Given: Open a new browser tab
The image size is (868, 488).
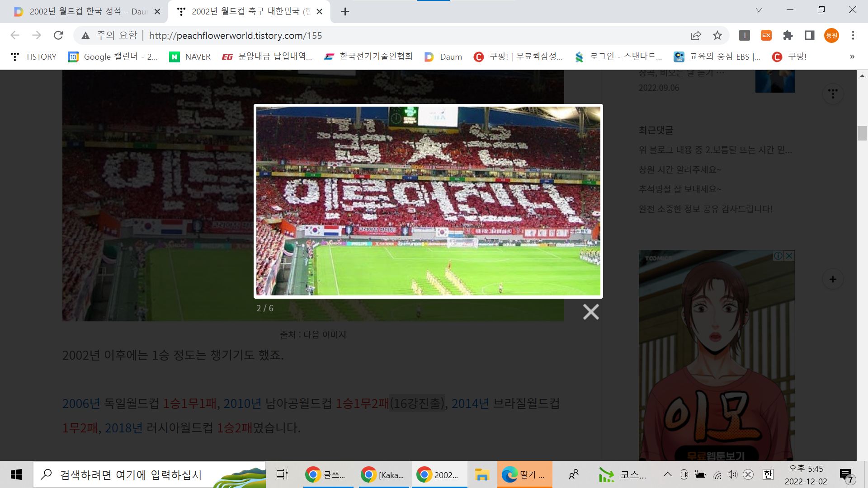Looking at the screenshot, I should point(345,11).
